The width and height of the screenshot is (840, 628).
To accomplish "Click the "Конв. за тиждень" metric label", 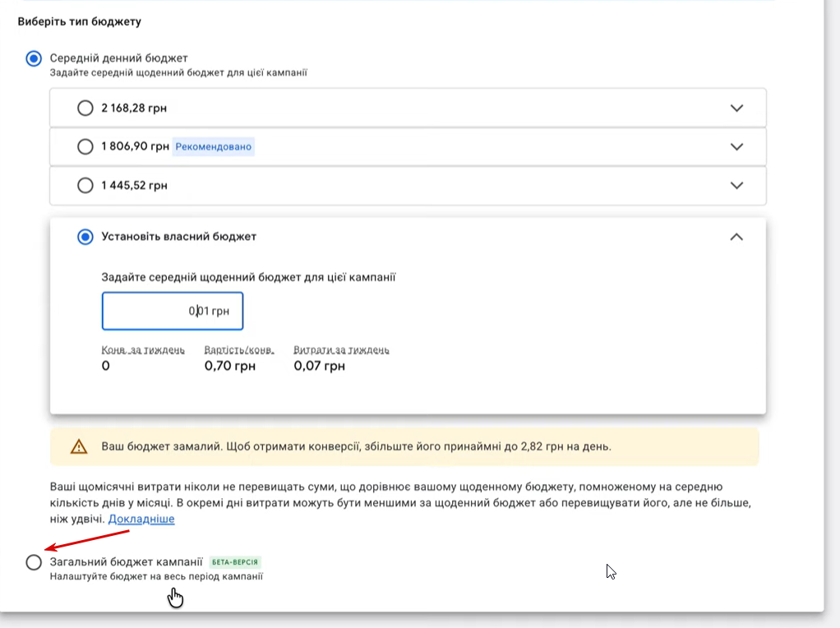I will pyautogui.click(x=143, y=350).
